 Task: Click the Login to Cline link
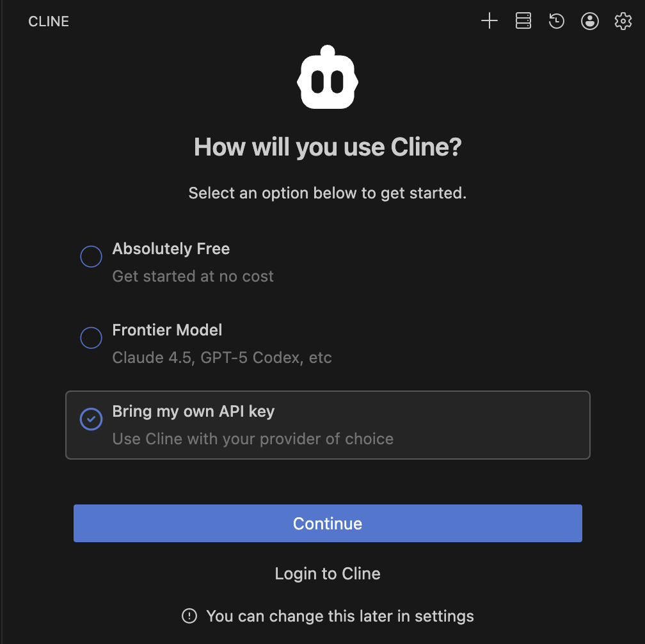[328, 574]
